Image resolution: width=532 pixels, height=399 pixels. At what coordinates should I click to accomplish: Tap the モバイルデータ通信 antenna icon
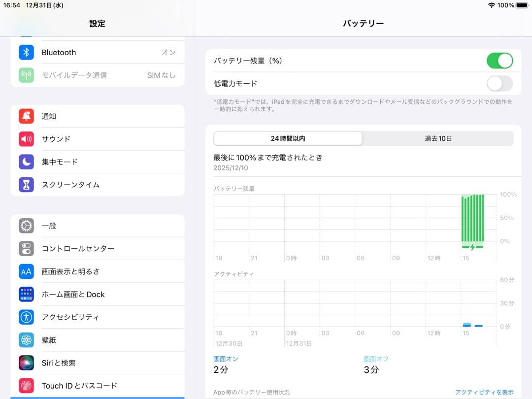(x=26, y=75)
